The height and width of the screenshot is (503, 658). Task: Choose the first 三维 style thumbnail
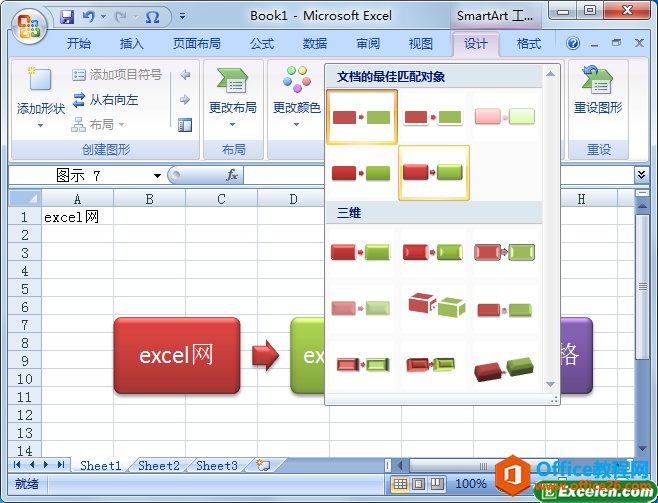362,253
